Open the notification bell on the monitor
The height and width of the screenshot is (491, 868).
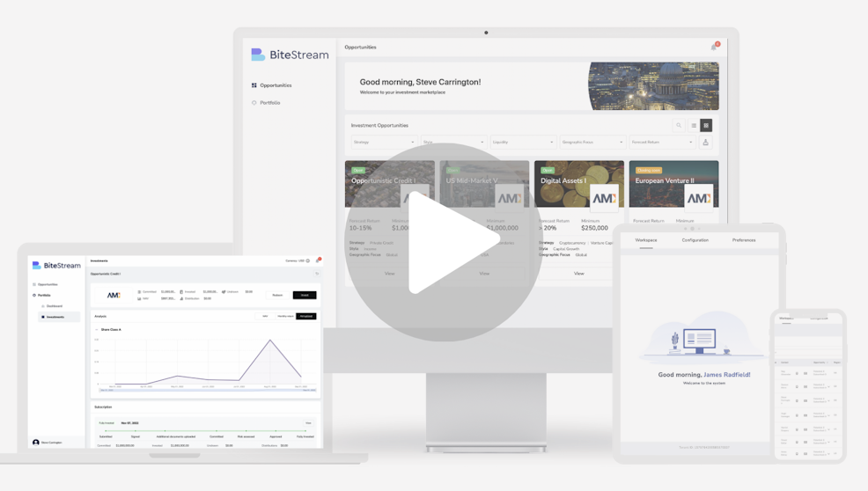[x=714, y=47]
